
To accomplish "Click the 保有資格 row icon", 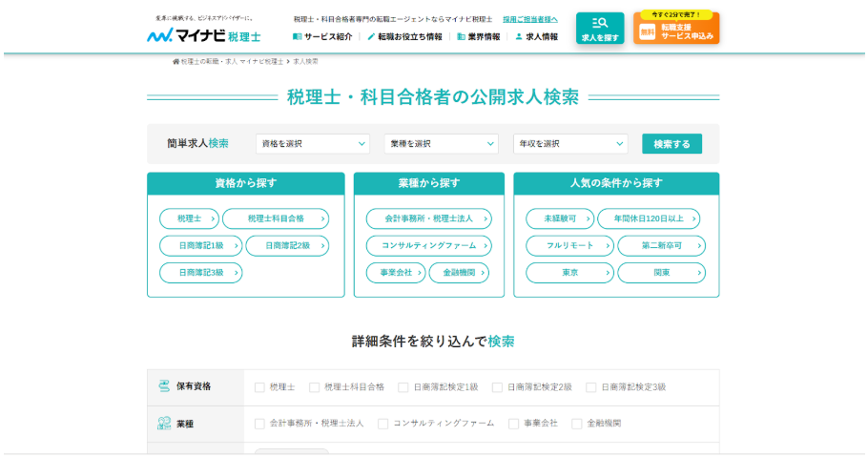I will point(164,386).
